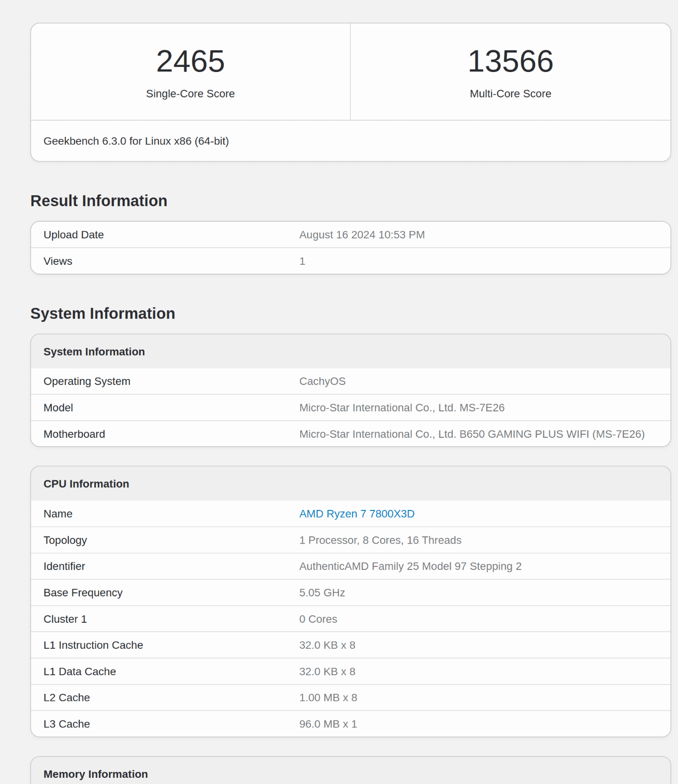
Task: Click the Result Information heading
Action: 99,201
